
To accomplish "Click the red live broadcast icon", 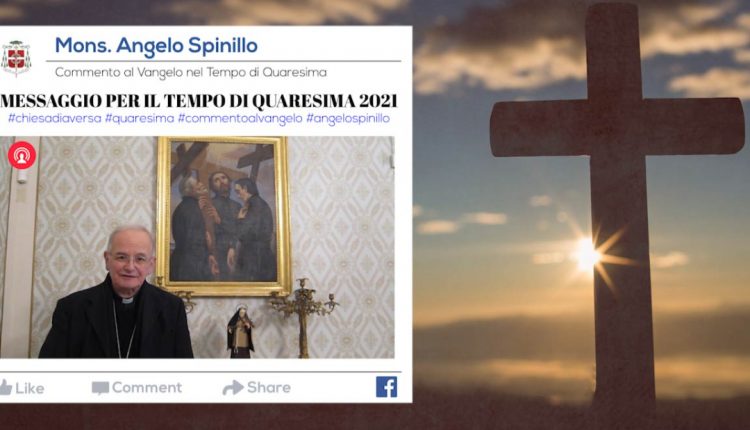I will (x=22, y=155).
